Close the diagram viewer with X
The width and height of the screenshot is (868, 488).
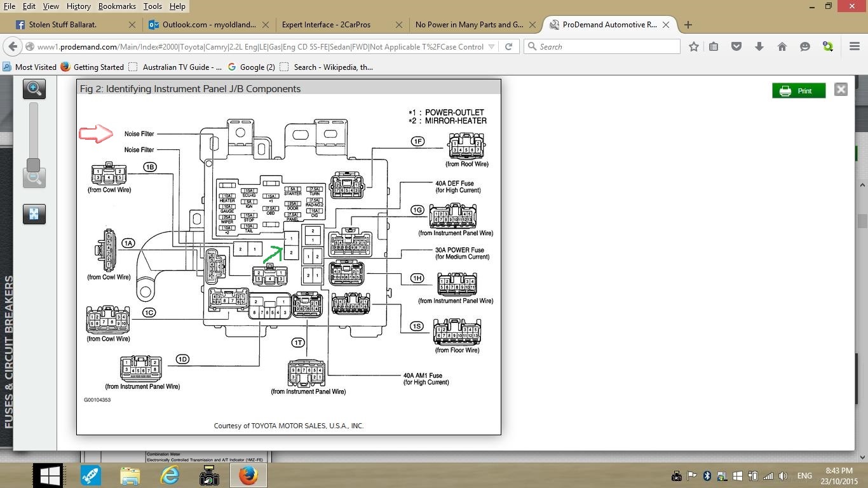841,90
